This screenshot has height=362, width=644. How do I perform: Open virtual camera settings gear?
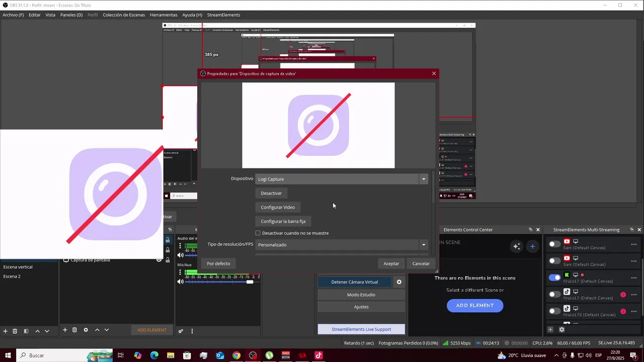[399, 282]
